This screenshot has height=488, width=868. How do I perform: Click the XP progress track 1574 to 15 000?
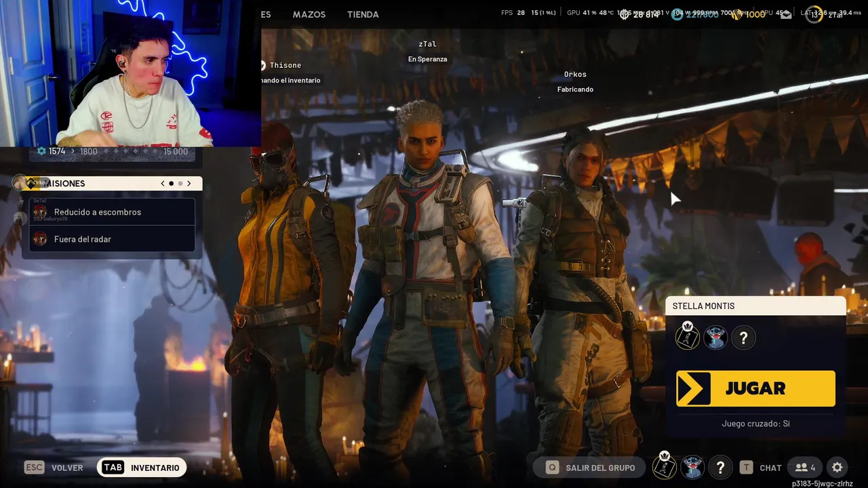[x=112, y=151]
